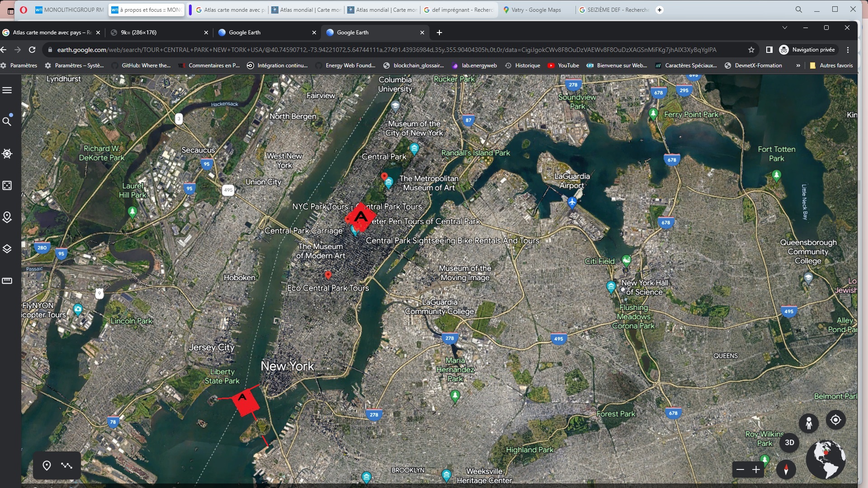Click the Metropolitan Museum of Art marker
The height and width of the screenshot is (488, 868).
[389, 183]
